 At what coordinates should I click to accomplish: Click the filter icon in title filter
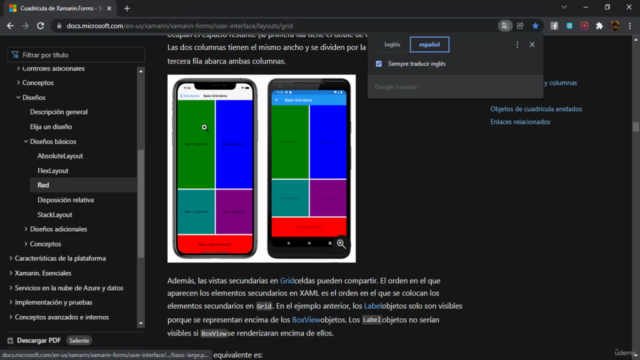tap(15, 55)
